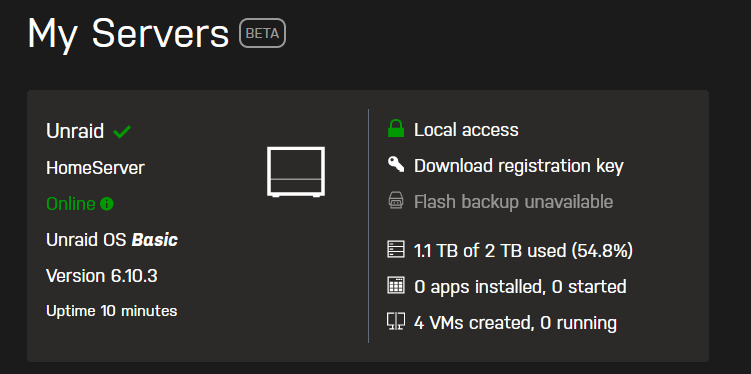The height and width of the screenshot is (374, 751).
Task: Click the flash drive backup icon
Action: pyautogui.click(x=396, y=201)
